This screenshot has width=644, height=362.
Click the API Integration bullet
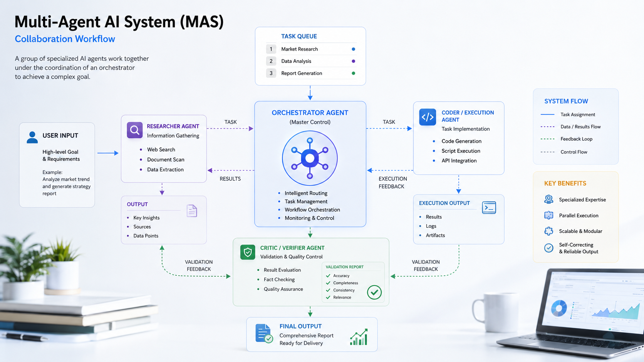[455, 161]
